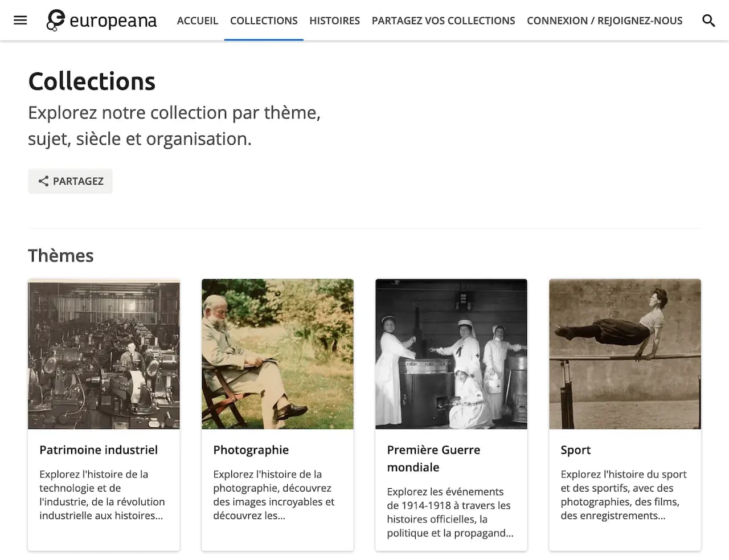Go to PARTAGEZ VOS COLLECTIONS
Screen dimensions: 729x560
click(x=443, y=21)
